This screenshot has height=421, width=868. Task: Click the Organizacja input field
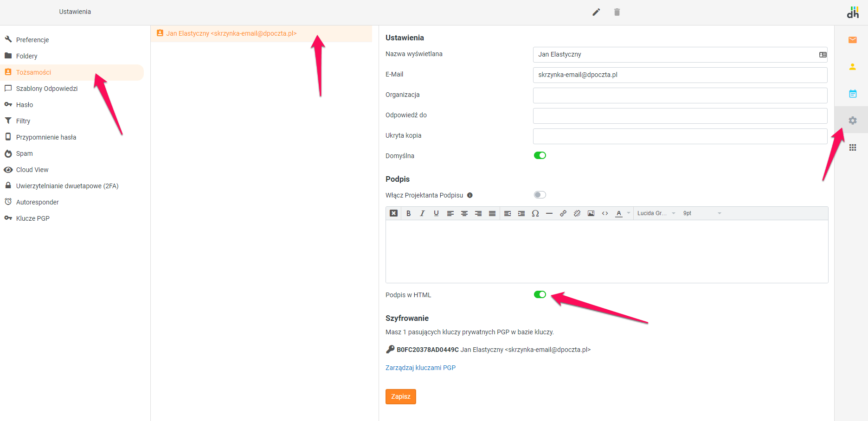(680, 96)
